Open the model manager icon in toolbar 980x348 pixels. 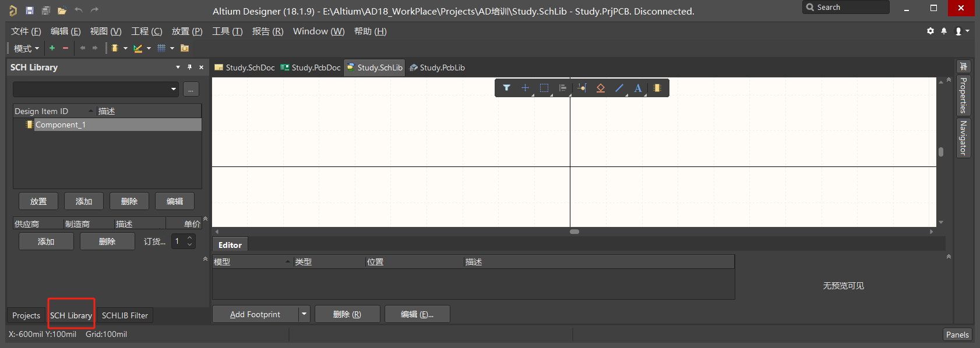(185, 48)
